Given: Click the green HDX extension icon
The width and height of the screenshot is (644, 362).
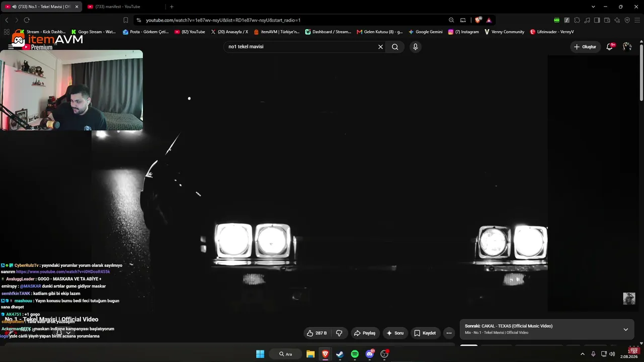Looking at the screenshot, I should (x=557, y=20).
